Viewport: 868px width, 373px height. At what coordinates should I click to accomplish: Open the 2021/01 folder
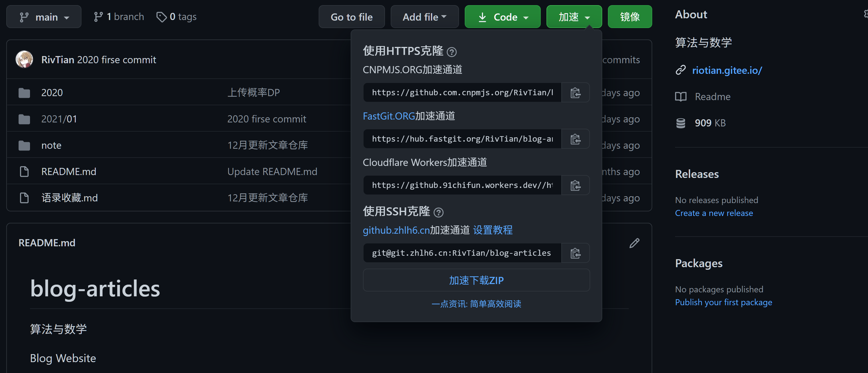pos(59,119)
